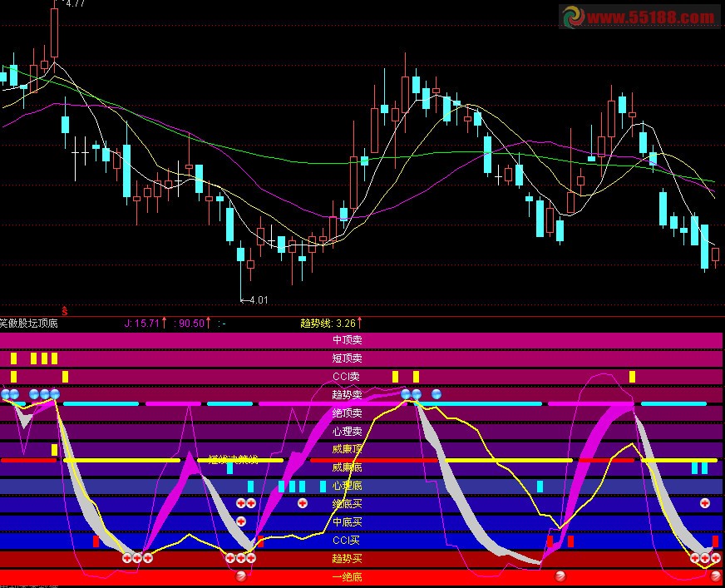Click the red $ marker below the chart

65,310
